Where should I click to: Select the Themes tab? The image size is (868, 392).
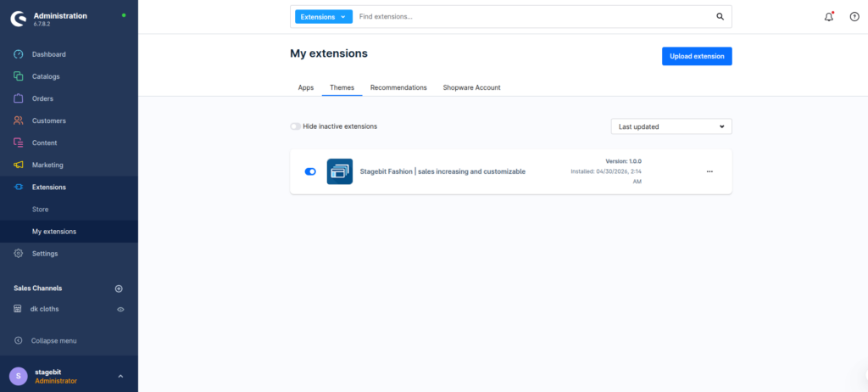tap(342, 87)
